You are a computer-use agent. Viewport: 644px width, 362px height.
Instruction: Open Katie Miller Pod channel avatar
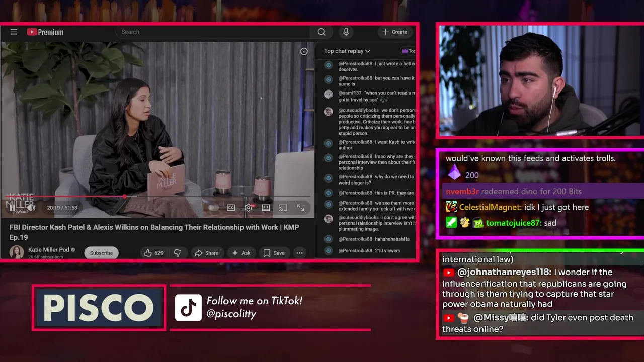pyautogui.click(x=17, y=252)
